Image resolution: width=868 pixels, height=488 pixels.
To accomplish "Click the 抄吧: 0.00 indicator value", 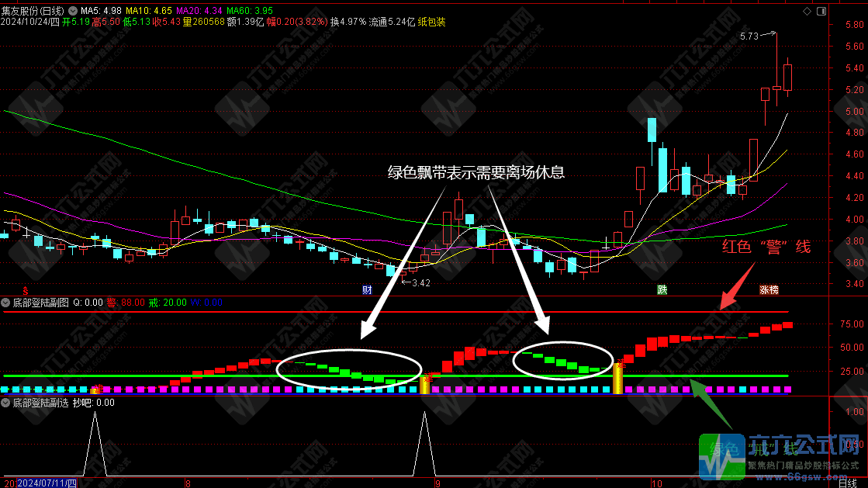I will coord(94,403).
